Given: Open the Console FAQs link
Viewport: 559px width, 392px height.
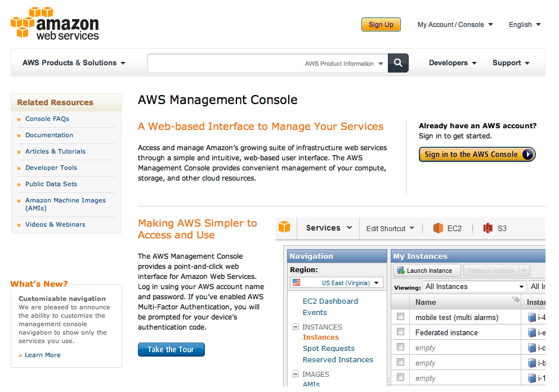Looking at the screenshot, I should (47, 119).
